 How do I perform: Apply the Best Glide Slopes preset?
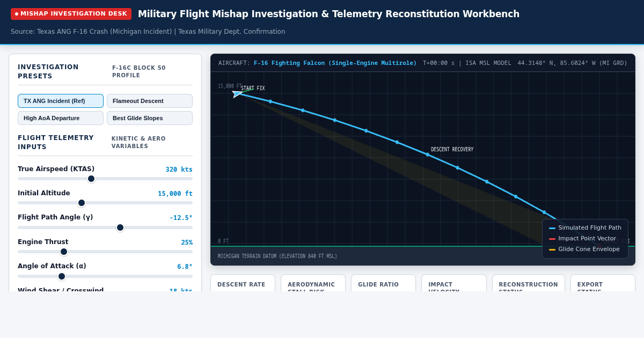coord(150,118)
